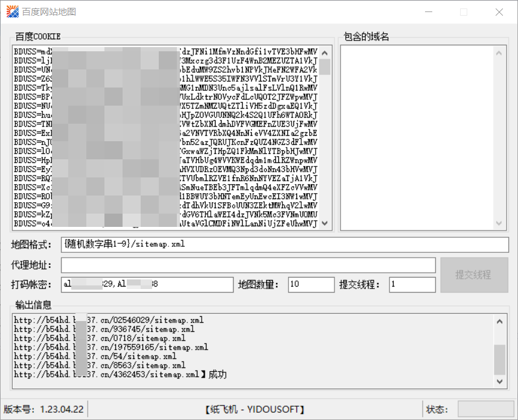Click the 提交线程 number field showing 1
The image size is (518, 420).
coord(412,284)
